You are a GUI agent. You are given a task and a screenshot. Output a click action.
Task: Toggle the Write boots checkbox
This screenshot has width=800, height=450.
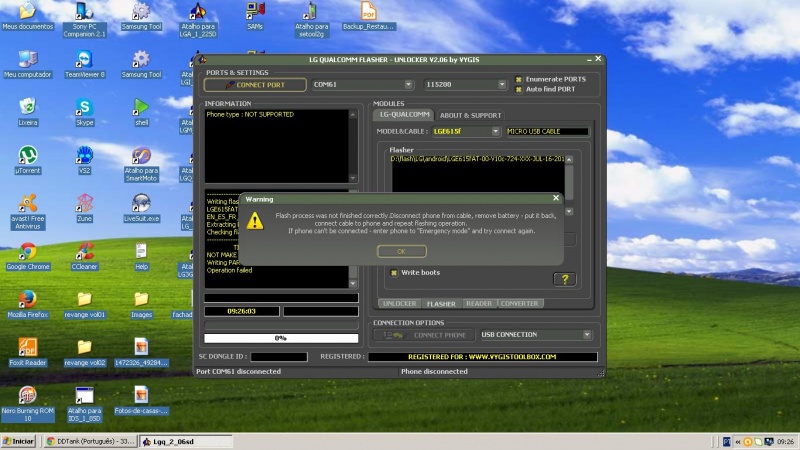tap(393, 272)
